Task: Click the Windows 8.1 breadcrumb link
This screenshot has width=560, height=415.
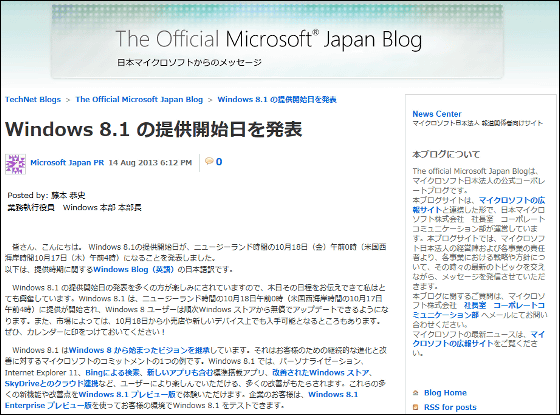Action: 277,100
